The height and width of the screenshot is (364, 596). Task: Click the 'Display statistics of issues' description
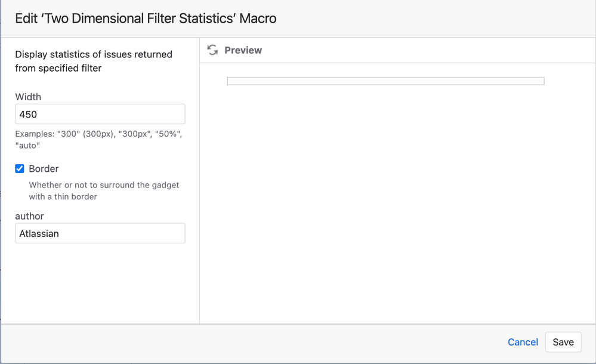(x=94, y=61)
